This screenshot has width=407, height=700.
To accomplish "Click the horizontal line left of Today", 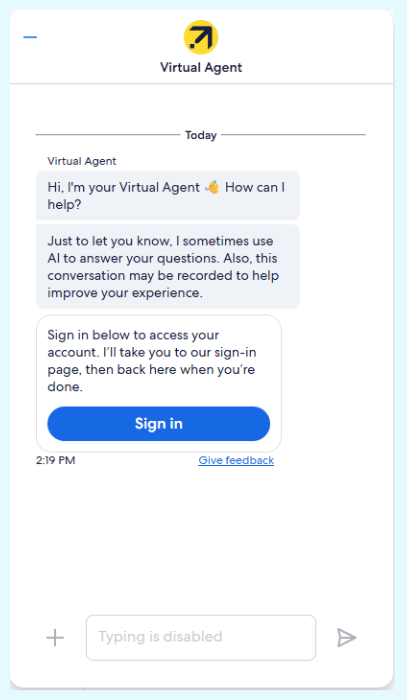I will [108, 134].
